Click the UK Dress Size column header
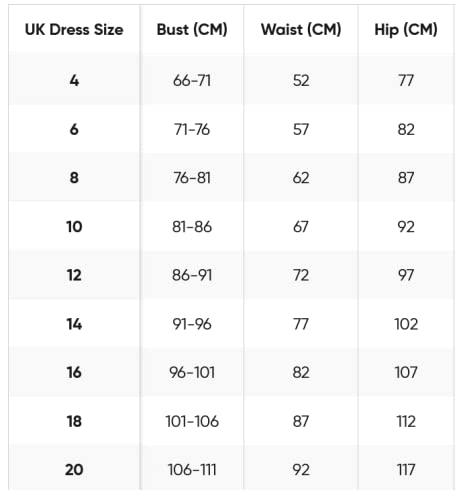The width and height of the screenshot is (463, 500). click(x=74, y=30)
